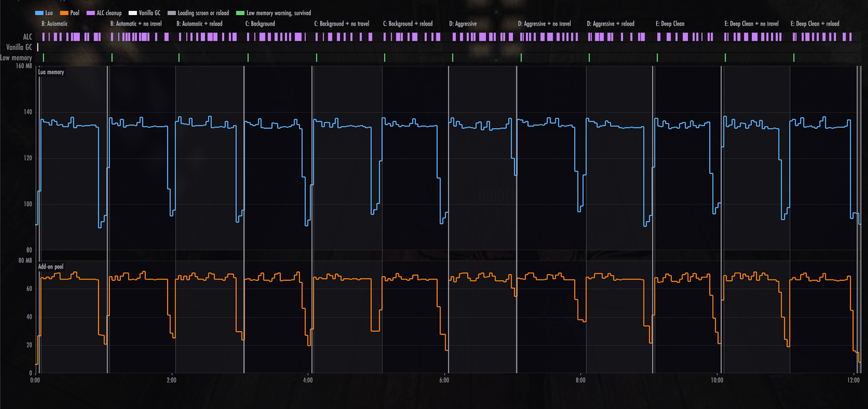Click the white Vanilla GC legend swatch
868x409 pixels.
point(133,13)
